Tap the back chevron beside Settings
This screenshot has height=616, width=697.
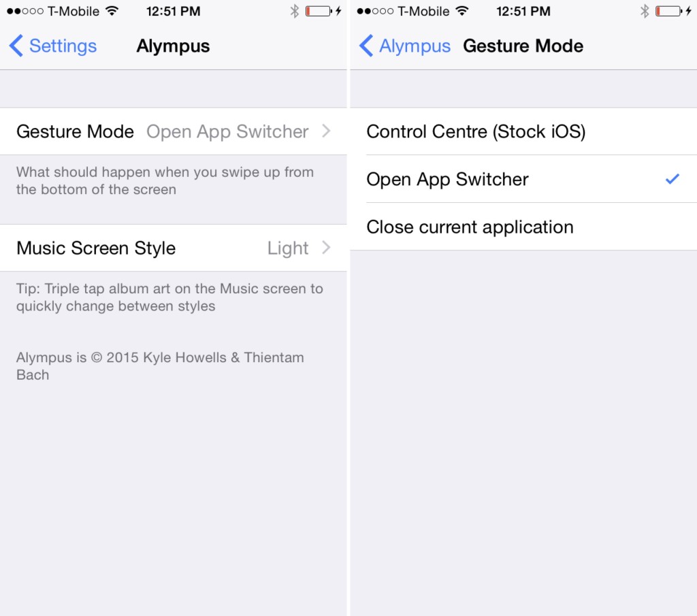(16, 46)
